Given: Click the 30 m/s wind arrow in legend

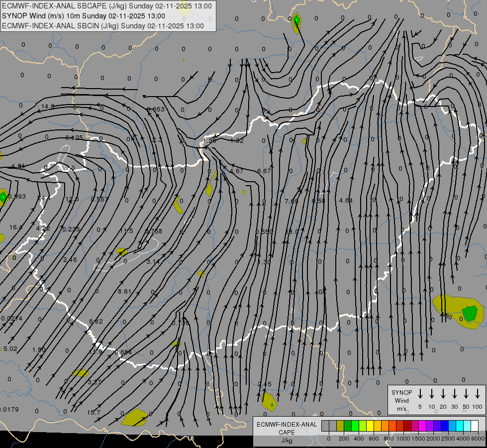Looking at the screenshot, I should 454,394.
